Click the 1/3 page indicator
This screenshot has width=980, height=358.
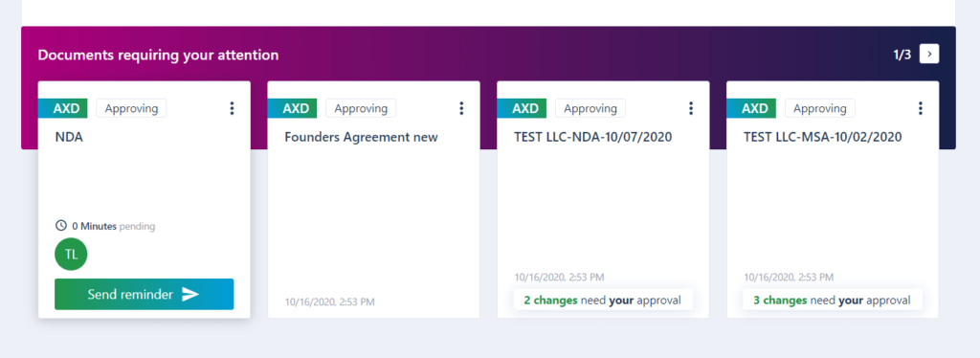click(x=902, y=55)
